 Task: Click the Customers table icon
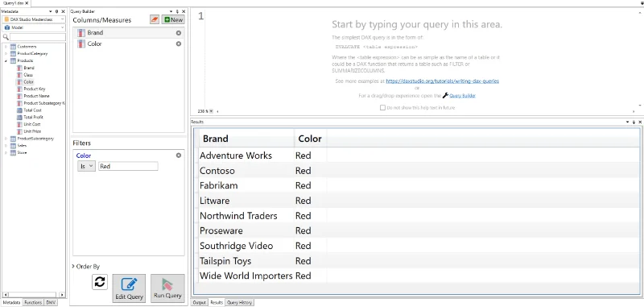tap(13, 47)
